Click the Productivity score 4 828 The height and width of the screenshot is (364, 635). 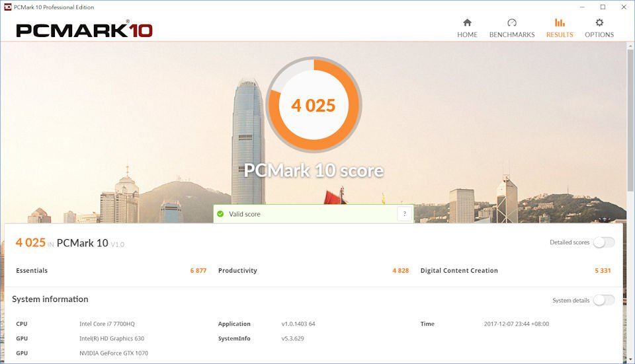pos(401,271)
